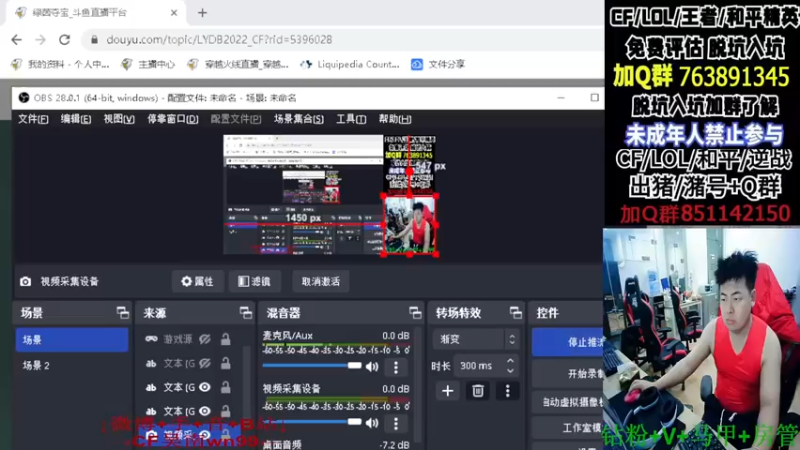800x450 pixels.
Task: Click 停止推流 to stop streaming
Action: click(x=567, y=342)
